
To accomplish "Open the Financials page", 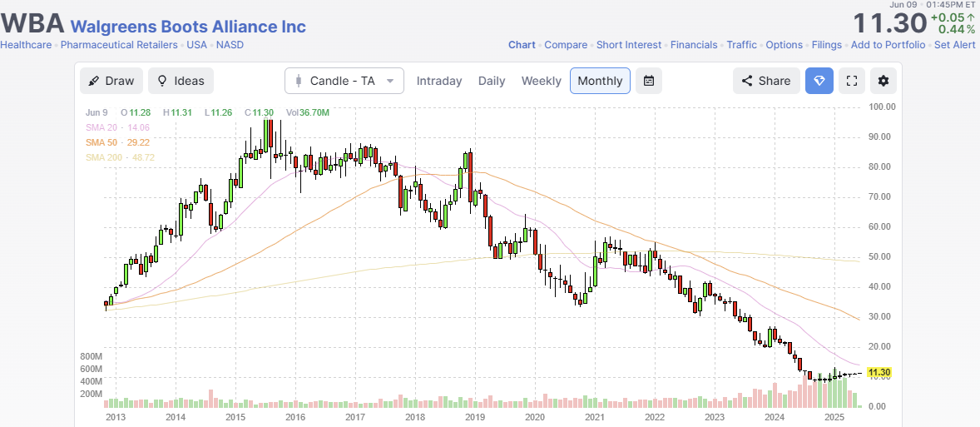I will click(x=694, y=45).
